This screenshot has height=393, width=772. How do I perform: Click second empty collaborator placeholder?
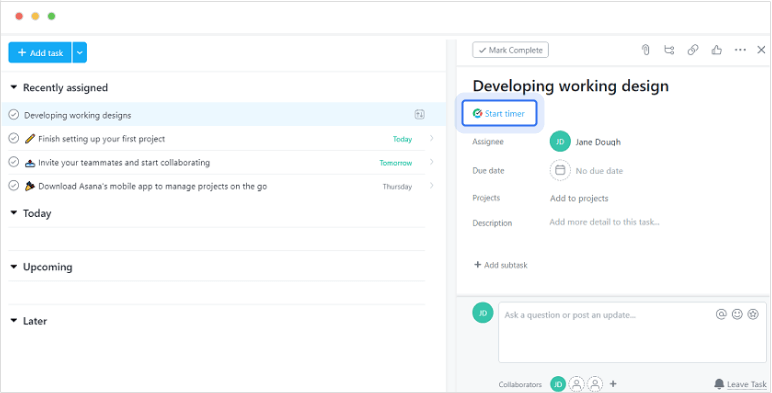595,384
